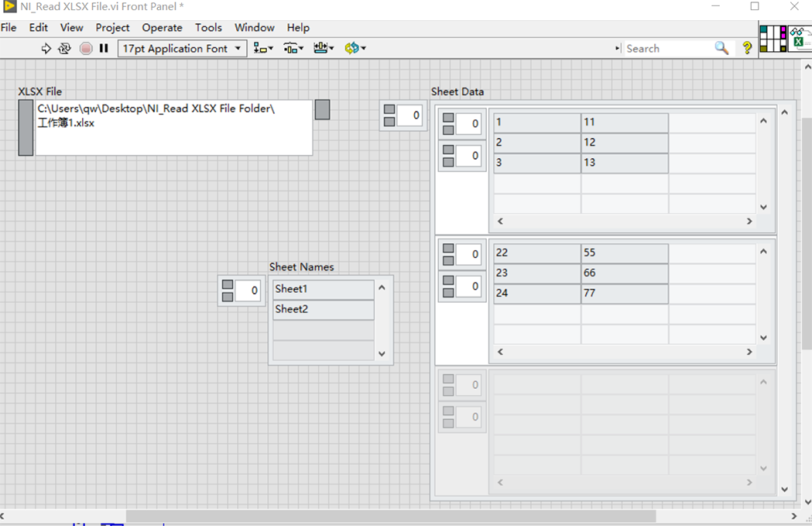Open the Tools menu
The image size is (812, 526).
pyautogui.click(x=208, y=27)
